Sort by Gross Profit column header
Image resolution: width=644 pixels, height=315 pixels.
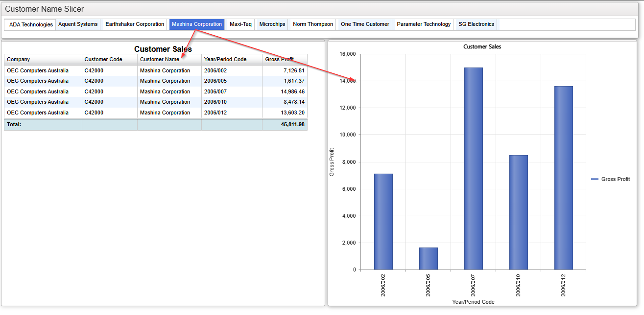coord(285,59)
